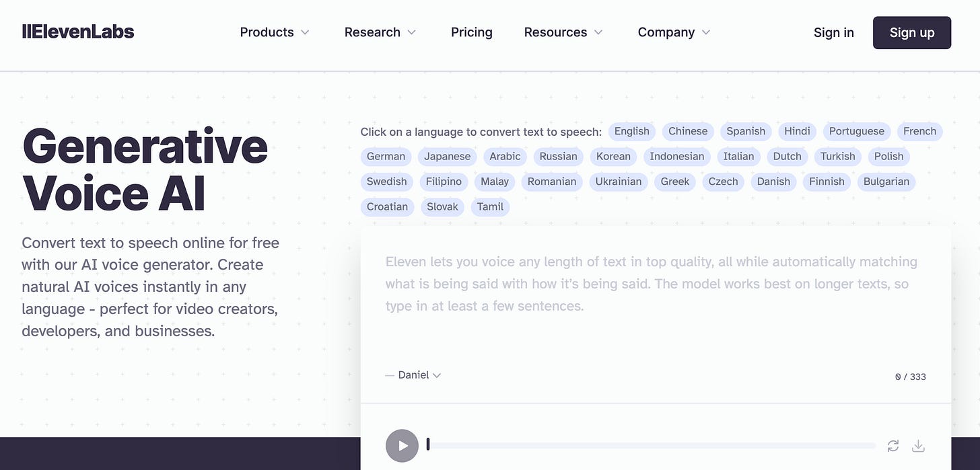Screen dimensions: 980x470
Task: Select Portuguese language
Action: [x=857, y=131]
